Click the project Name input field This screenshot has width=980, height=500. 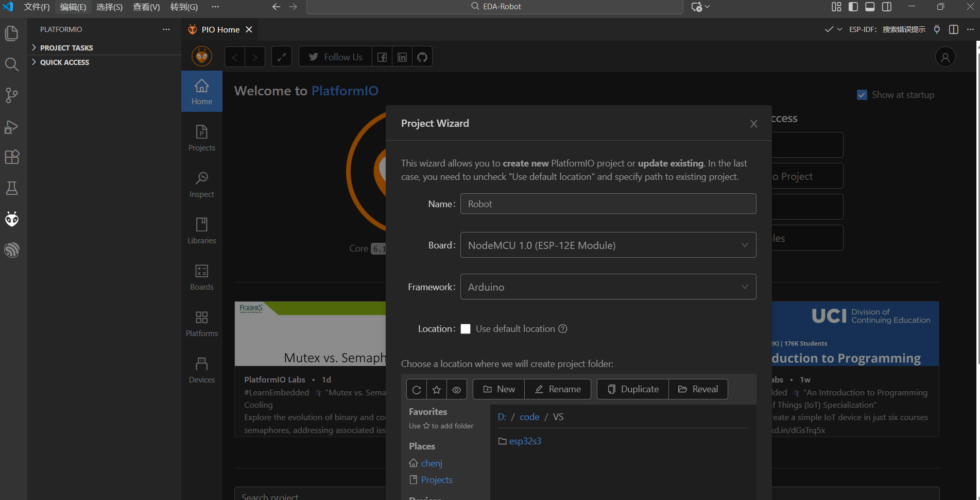pyautogui.click(x=608, y=204)
